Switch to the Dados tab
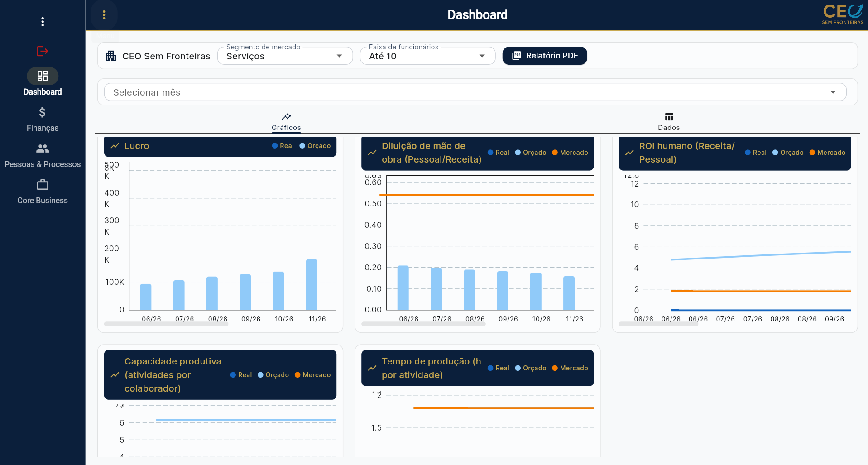The image size is (868, 465). coord(669,122)
